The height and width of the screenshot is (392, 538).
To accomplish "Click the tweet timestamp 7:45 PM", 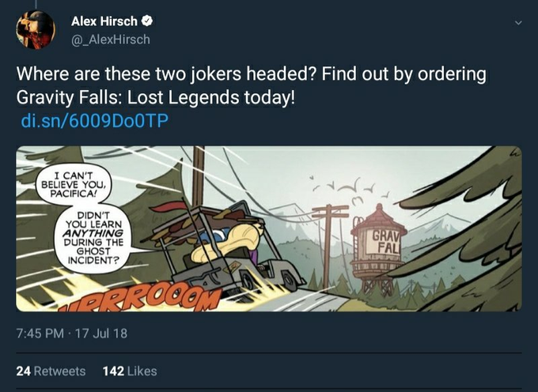I will click(40, 333).
